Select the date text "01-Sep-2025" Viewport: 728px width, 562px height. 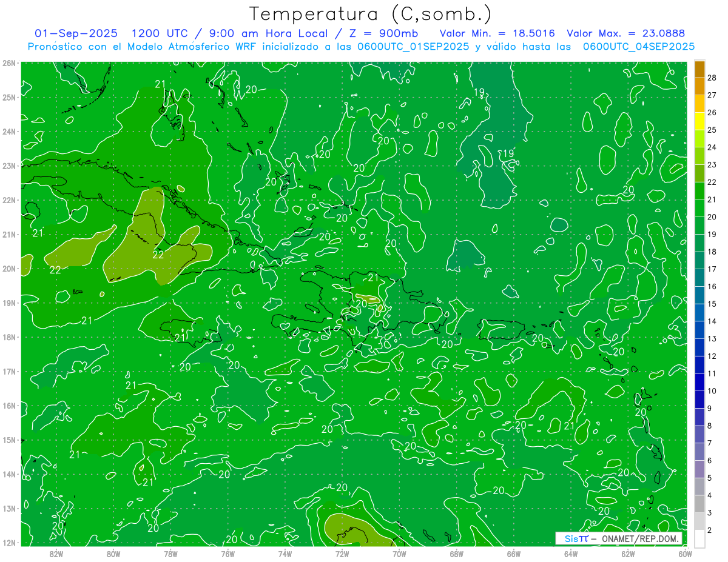(76, 33)
